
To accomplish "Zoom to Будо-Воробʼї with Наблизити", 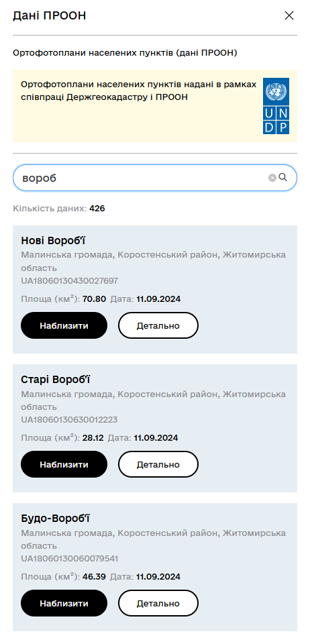I will click(64, 603).
